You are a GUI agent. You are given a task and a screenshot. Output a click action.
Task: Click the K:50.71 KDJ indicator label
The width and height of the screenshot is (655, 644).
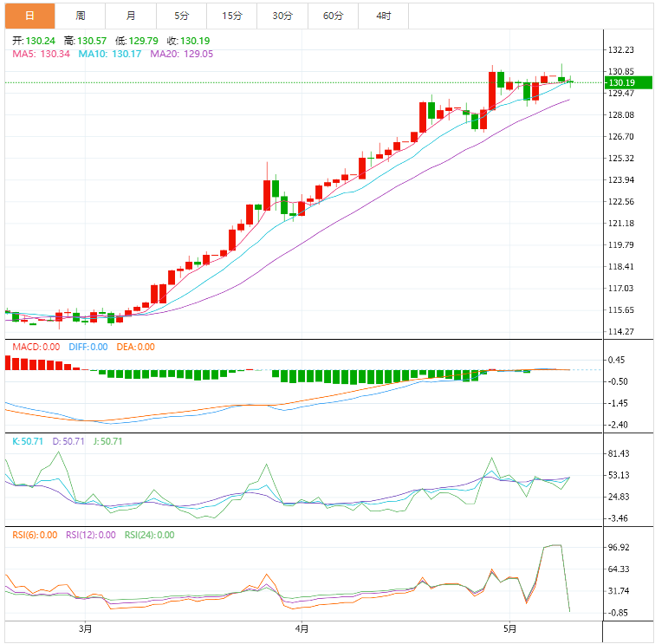tap(29, 441)
